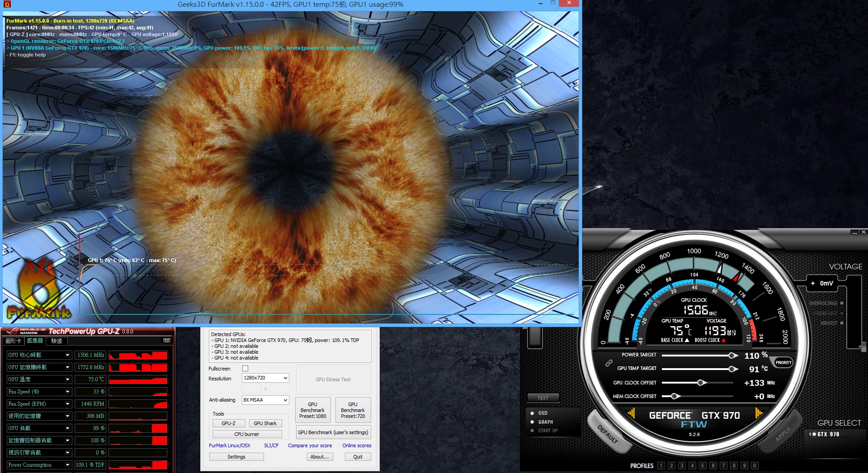868x473 pixels.
Task: Open the GPU 記憶體時脈 sensor dropdown
Action: pyautogui.click(x=67, y=367)
